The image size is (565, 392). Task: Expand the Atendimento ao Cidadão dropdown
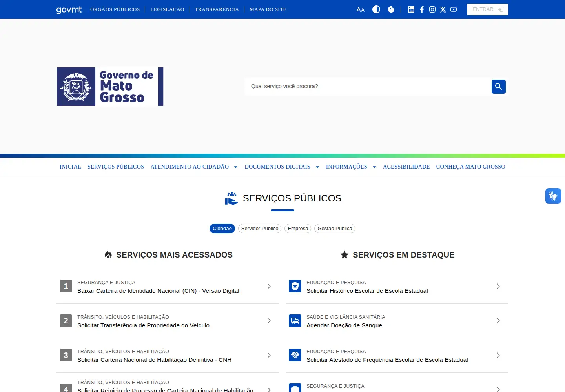(194, 167)
